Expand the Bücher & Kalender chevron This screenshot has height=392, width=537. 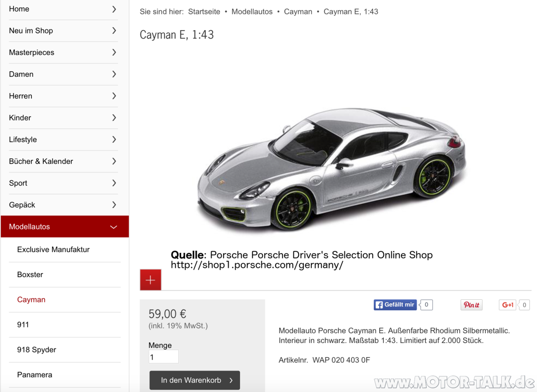pyautogui.click(x=114, y=161)
